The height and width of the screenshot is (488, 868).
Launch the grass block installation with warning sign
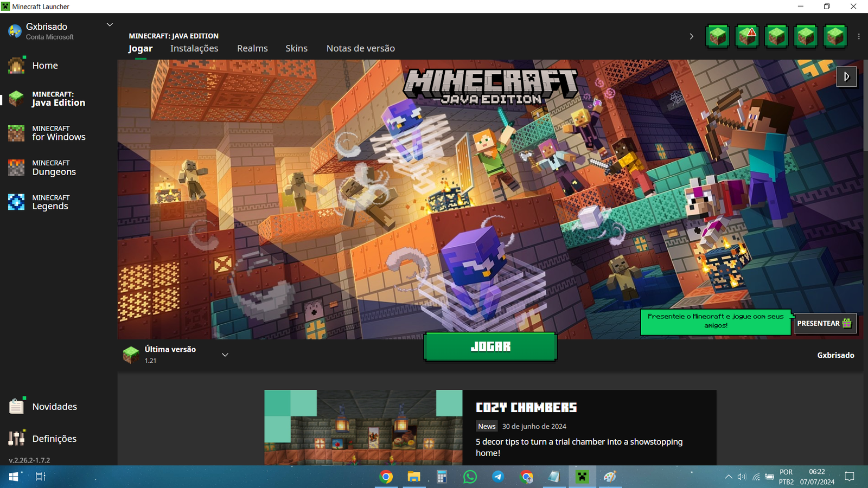tap(747, 36)
